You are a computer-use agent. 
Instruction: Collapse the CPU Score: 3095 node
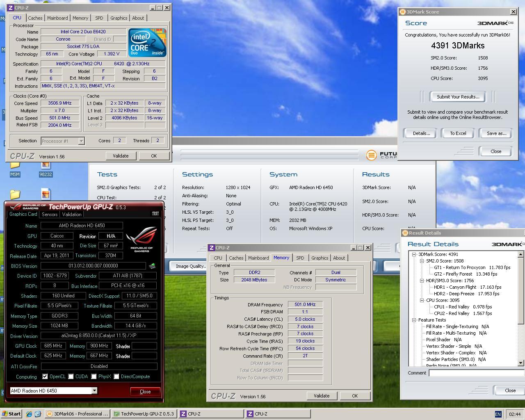422,300
